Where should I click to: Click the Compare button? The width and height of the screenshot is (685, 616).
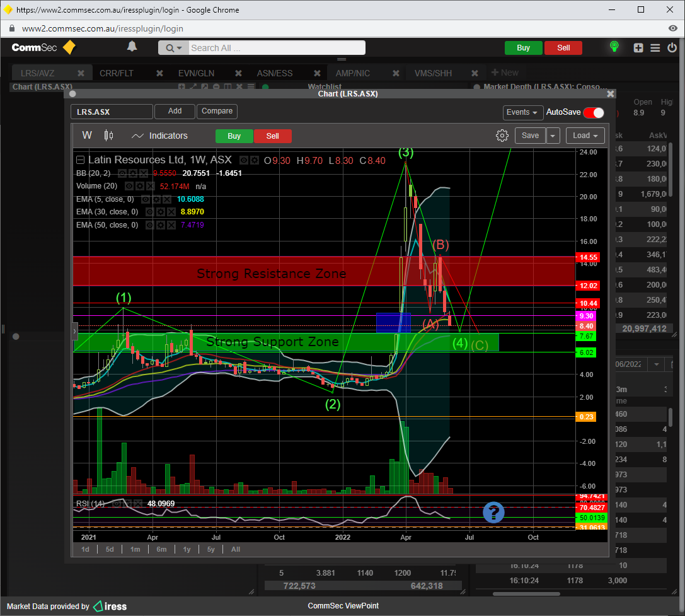click(x=217, y=111)
